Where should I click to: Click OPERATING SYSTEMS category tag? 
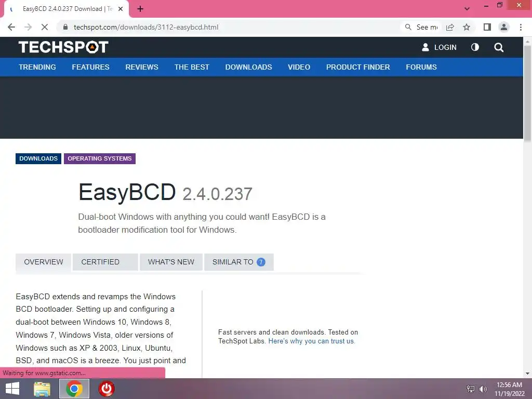click(x=100, y=158)
